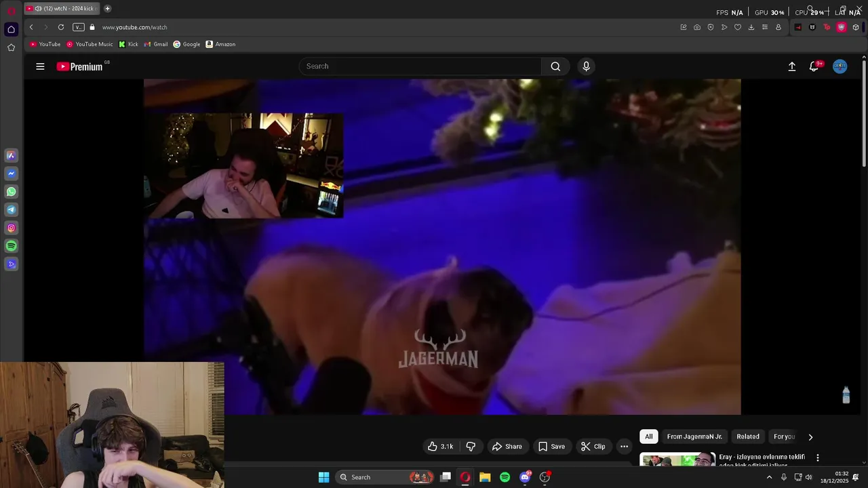The height and width of the screenshot is (488, 868).
Task: Open the sidebar bookmarks star
Action: [x=11, y=47]
